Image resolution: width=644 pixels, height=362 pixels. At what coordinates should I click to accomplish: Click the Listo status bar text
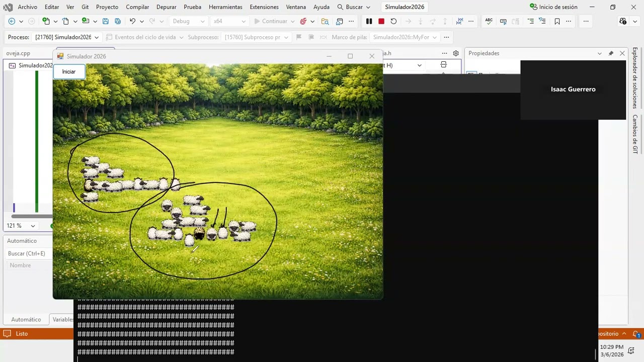coord(22,334)
